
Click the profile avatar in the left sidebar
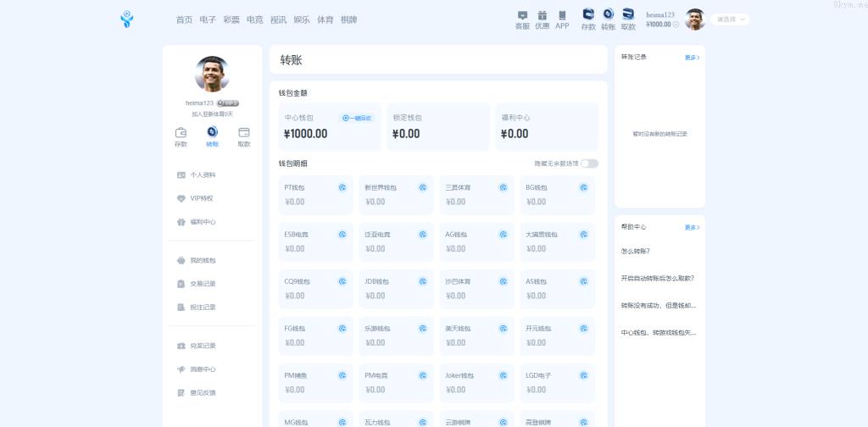[x=212, y=74]
